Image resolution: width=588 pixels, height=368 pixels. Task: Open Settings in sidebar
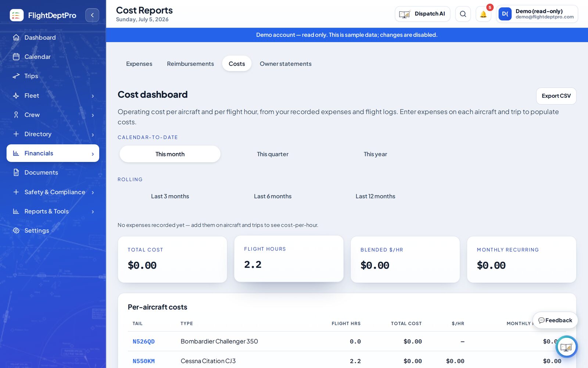(x=53, y=230)
